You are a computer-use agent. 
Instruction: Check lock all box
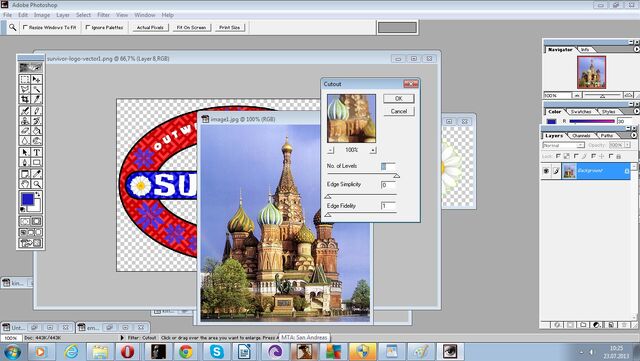611,156
